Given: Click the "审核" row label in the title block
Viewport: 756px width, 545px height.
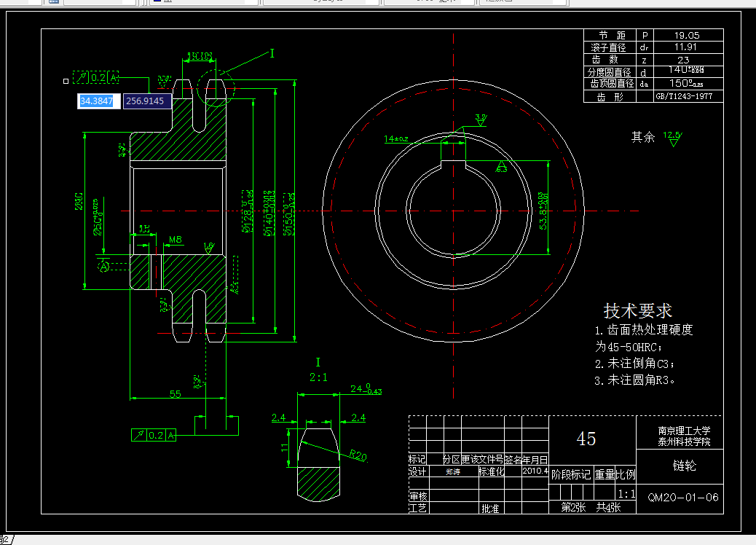Looking at the screenshot, I should (x=418, y=496).
